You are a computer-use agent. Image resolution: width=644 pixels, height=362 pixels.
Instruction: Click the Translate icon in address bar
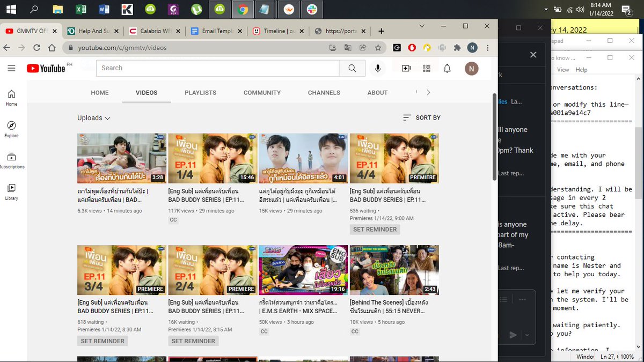[348, 48]
